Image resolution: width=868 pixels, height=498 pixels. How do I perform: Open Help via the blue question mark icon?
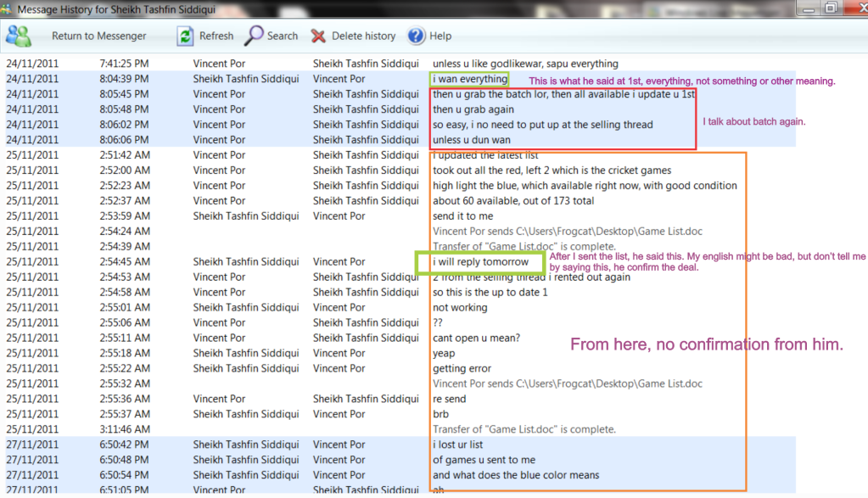tap(416, 36)
